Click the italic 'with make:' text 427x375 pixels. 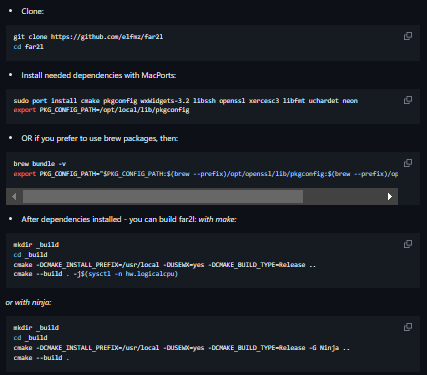point(217,219)
